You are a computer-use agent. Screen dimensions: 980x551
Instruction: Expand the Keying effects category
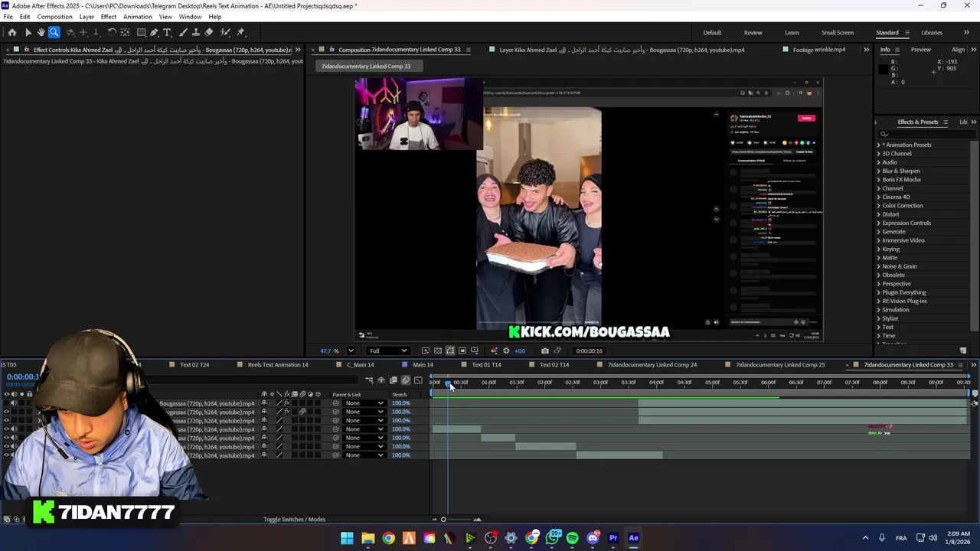pos(879,249)
